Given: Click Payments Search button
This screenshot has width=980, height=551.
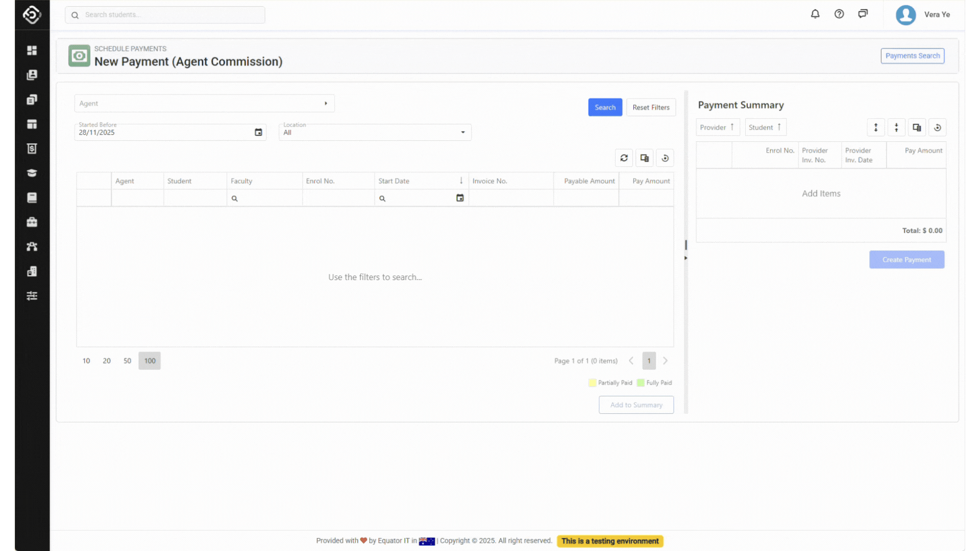Looking at the screenshot, I should point(912,56).
